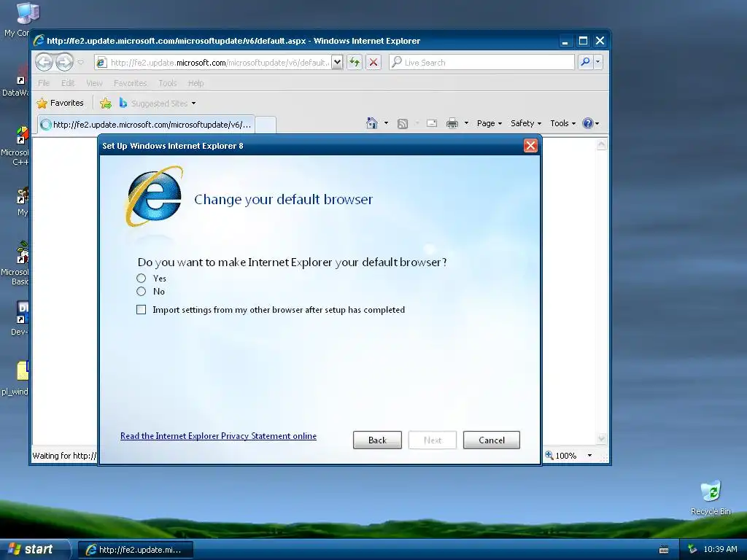Click the Print icon
This screenshot has height=560, width=747.
[x=452, y=123]
